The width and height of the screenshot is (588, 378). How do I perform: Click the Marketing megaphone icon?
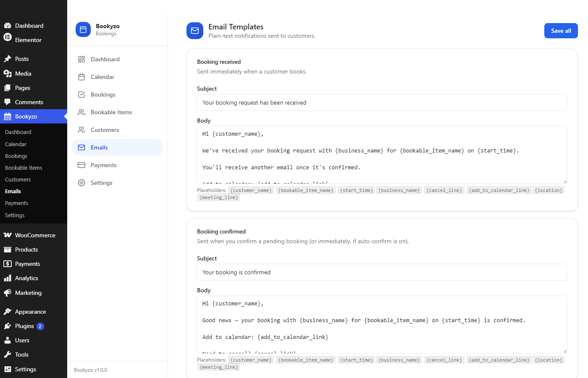pos(8,293)
